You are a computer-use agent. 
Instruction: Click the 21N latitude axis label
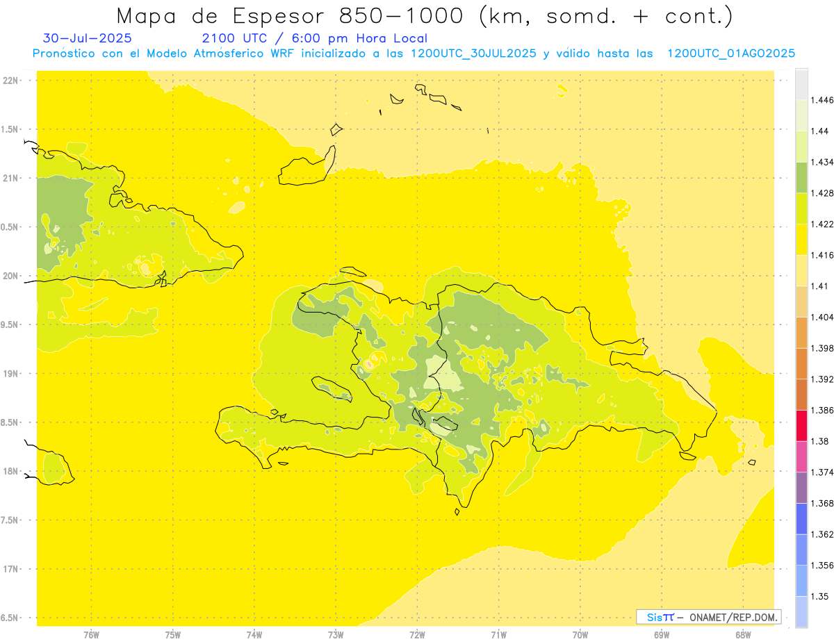pyautogui.click(x=10, y=179)
